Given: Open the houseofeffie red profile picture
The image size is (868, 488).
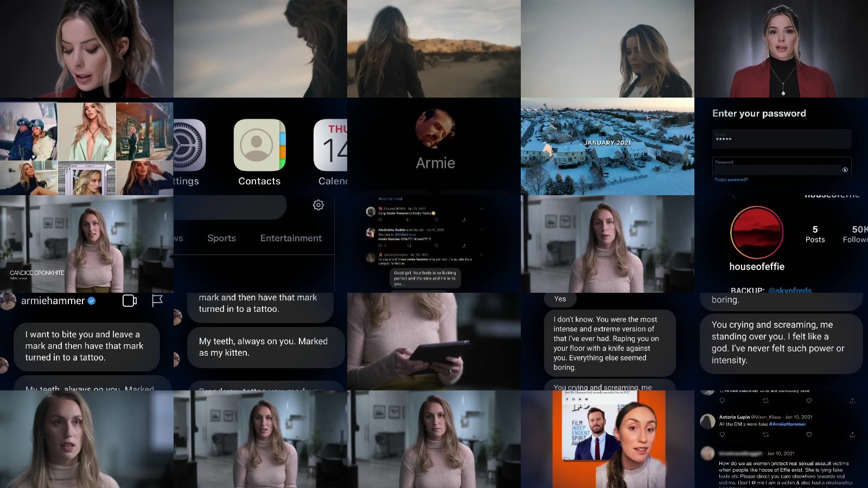Looking at the screenshot, I should coord(757,232).
